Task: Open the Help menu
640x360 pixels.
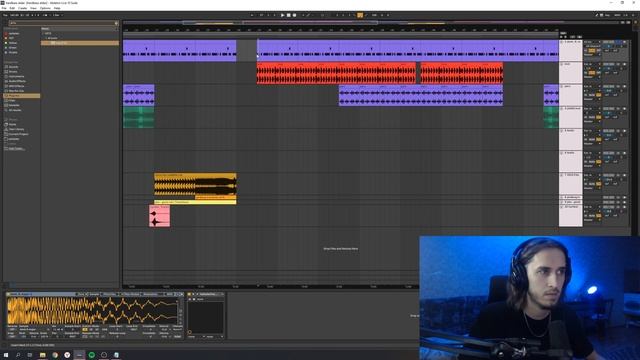Action: tap(57, 8)
